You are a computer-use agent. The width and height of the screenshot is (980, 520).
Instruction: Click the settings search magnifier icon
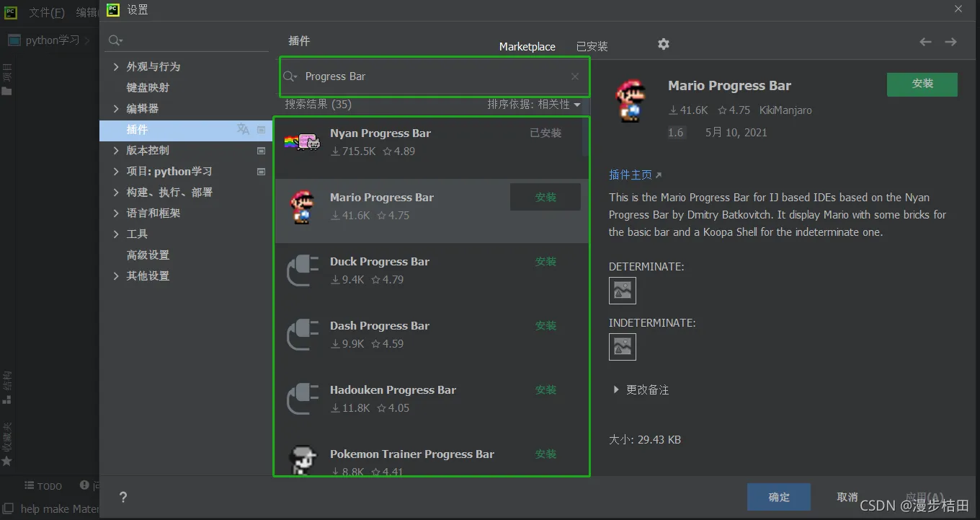[116, 40]
